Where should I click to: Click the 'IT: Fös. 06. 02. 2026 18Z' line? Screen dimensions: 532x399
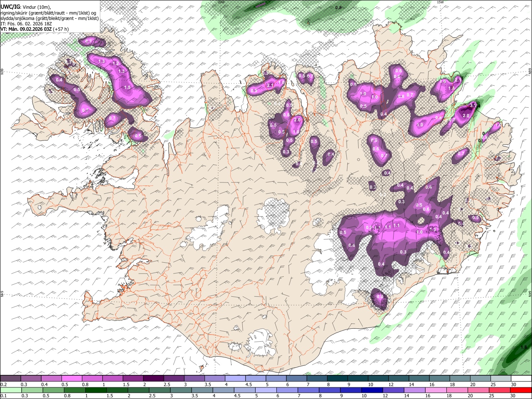(26, 24)
